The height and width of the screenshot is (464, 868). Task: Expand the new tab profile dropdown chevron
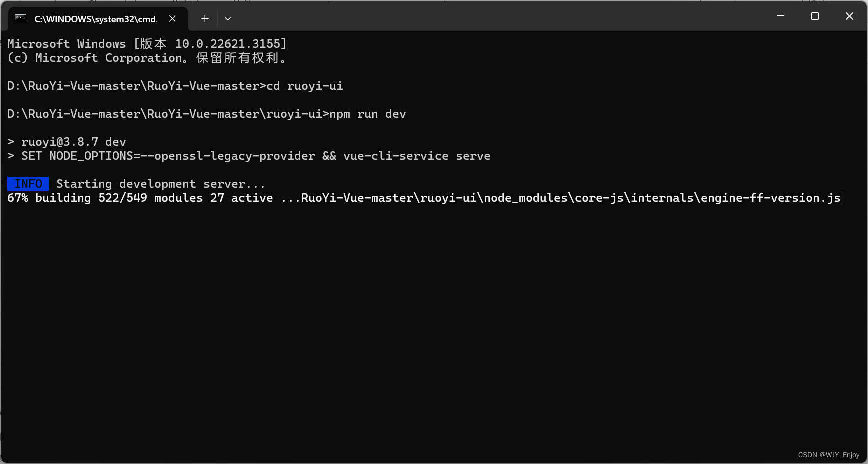(x=228, y=19)
